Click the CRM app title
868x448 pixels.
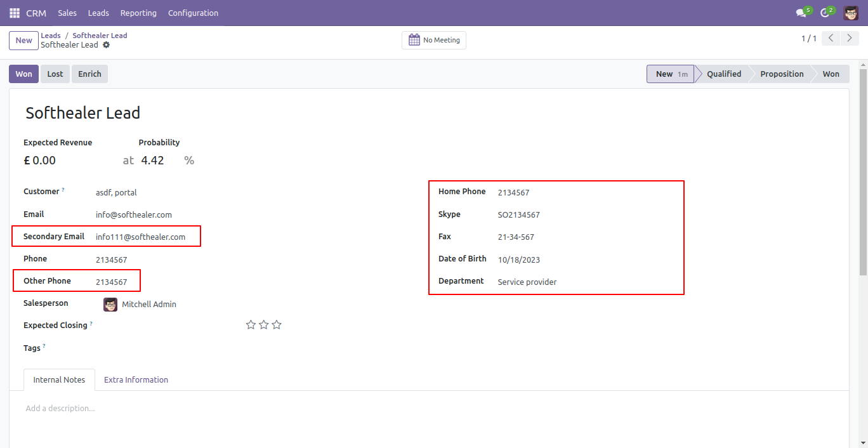pyautogui.click(x=36, y=13)
